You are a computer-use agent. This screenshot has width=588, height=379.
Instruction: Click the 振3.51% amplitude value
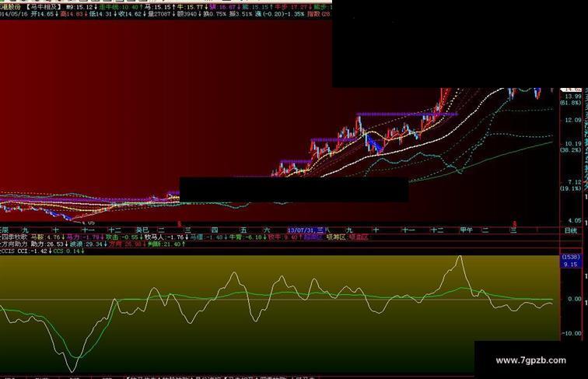[x=241, y=14]
